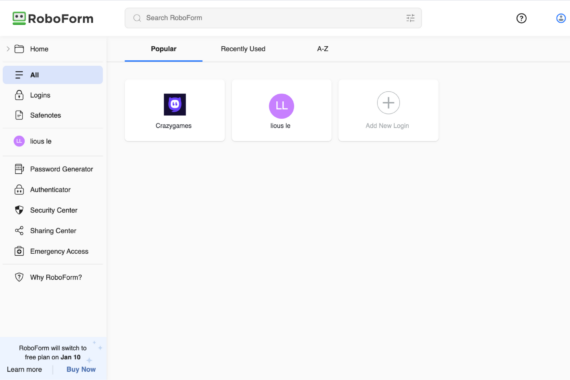
Task: Click the plus circle icon
Action: coord(388,103)
